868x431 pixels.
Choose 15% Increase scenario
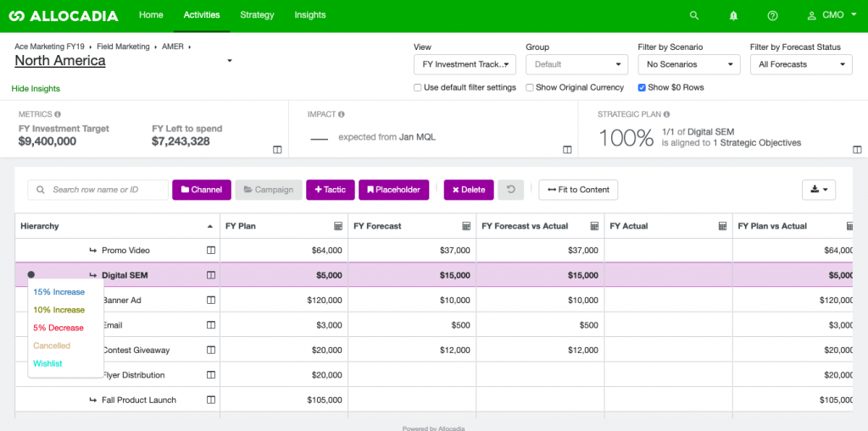[59, 292]
